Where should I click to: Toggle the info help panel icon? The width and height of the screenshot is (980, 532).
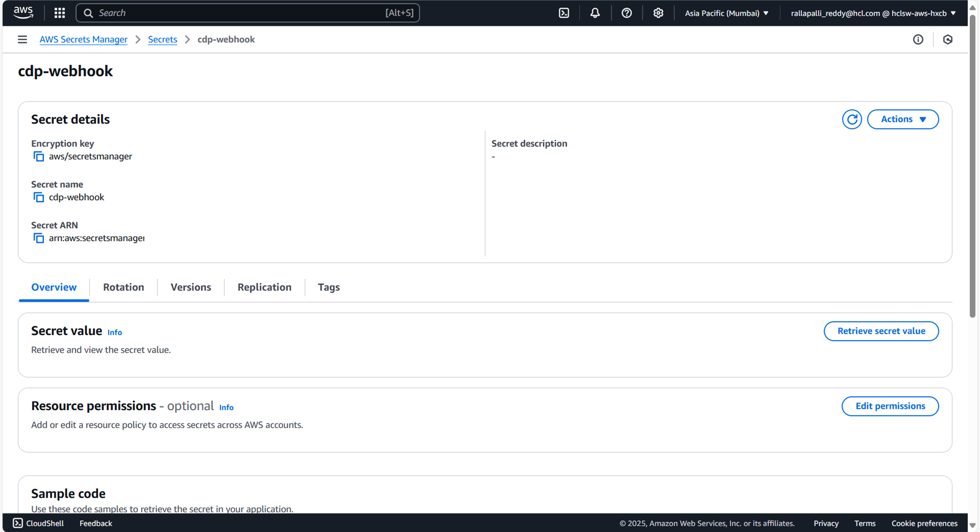click(x=918, y=40)
